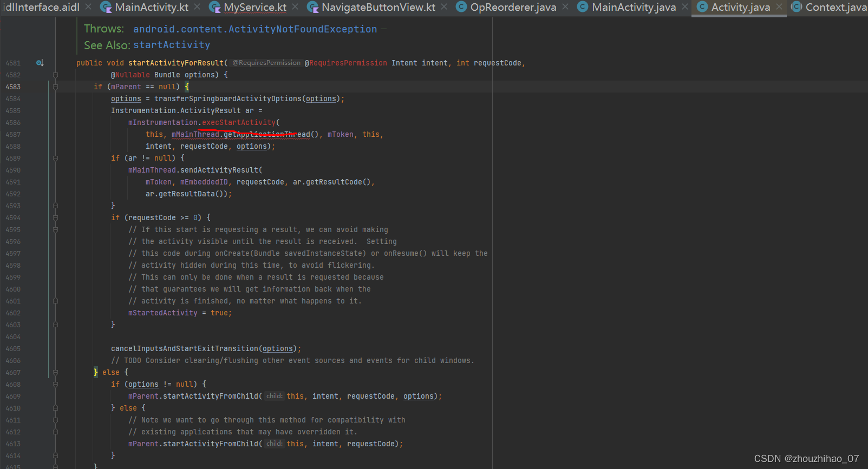The image size is (868, 469).
Task: Collapse the if (ar != null) block at line 4589
Action: pyautogui.click(x=55, y=158)
